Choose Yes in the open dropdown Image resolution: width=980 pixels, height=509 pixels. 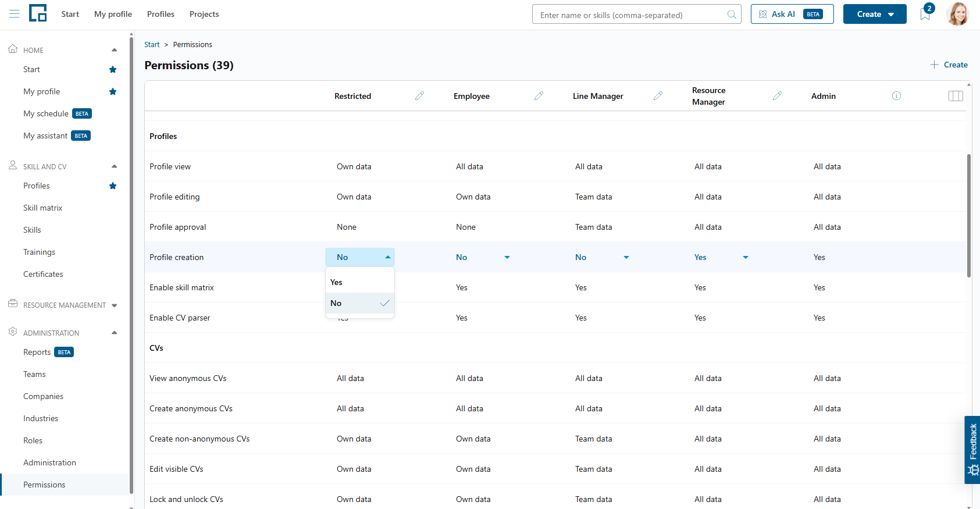[360, 282]
